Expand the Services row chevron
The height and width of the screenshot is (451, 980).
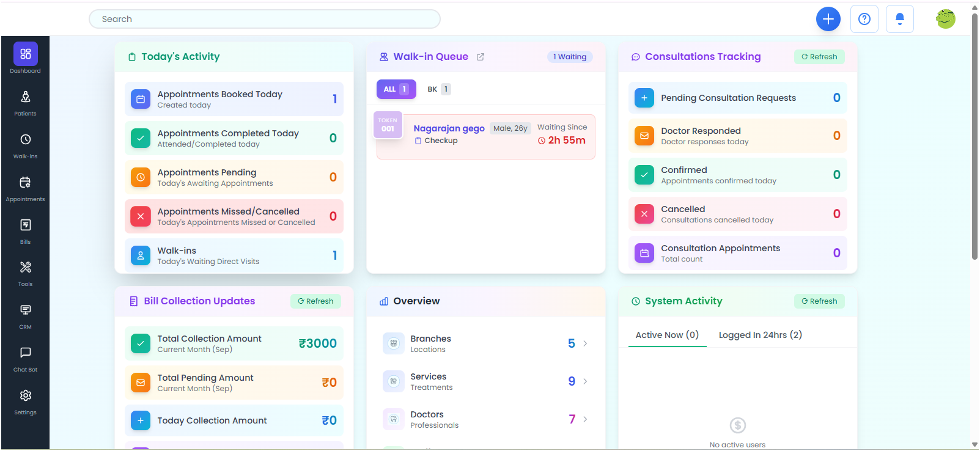click(585, 381)
